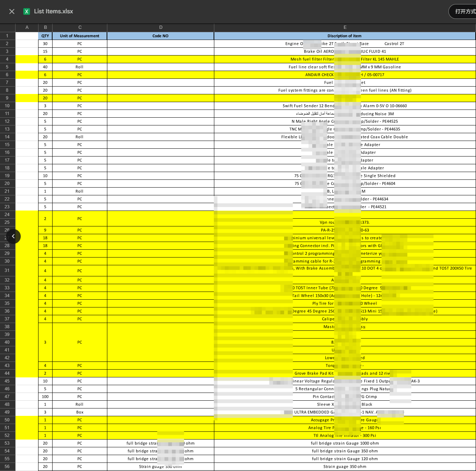
Task: Click the QTY header cell
Action: (x=45, y=36)
